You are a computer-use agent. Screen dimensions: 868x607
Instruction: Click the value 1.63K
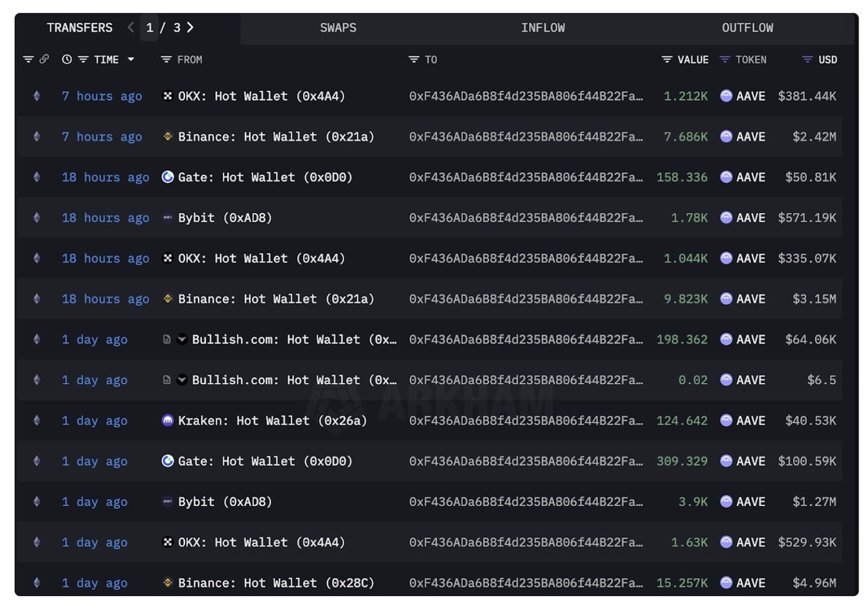pos(689,542)
